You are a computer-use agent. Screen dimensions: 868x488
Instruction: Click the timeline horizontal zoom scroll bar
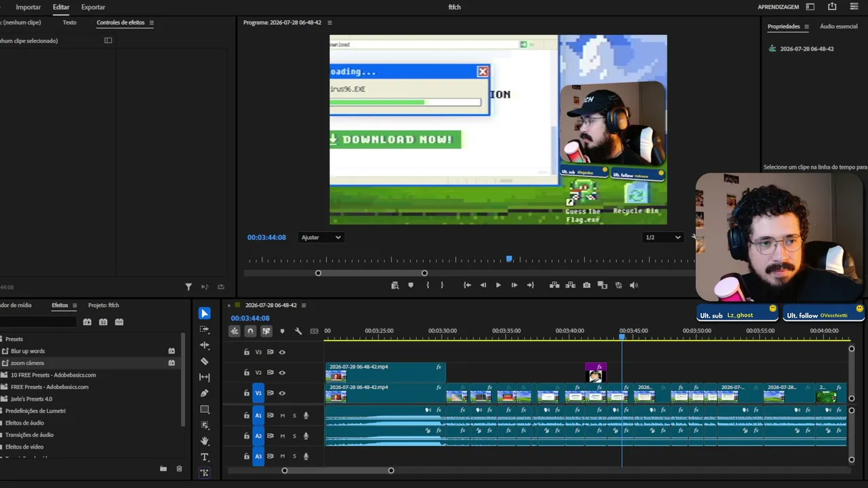(338, 470)
